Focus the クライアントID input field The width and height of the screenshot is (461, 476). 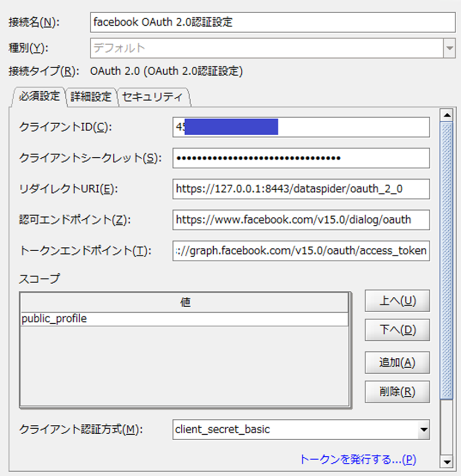click(x=301, y=127)
